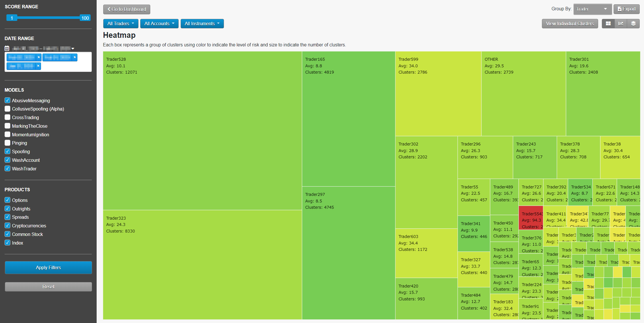Click the Export document icon
644x323 pixels.
619,9
